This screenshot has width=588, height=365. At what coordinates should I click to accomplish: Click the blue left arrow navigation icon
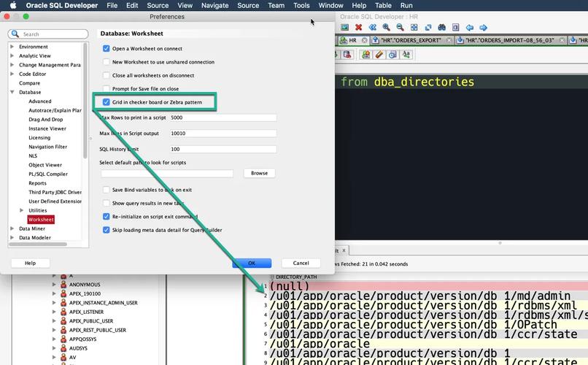coord(470,28)
